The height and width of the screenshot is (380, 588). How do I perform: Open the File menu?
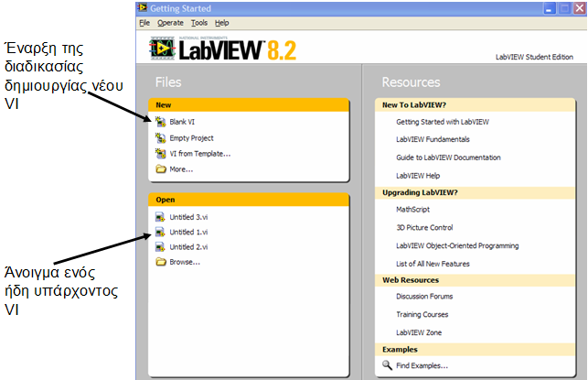click(x=144, y=23)
